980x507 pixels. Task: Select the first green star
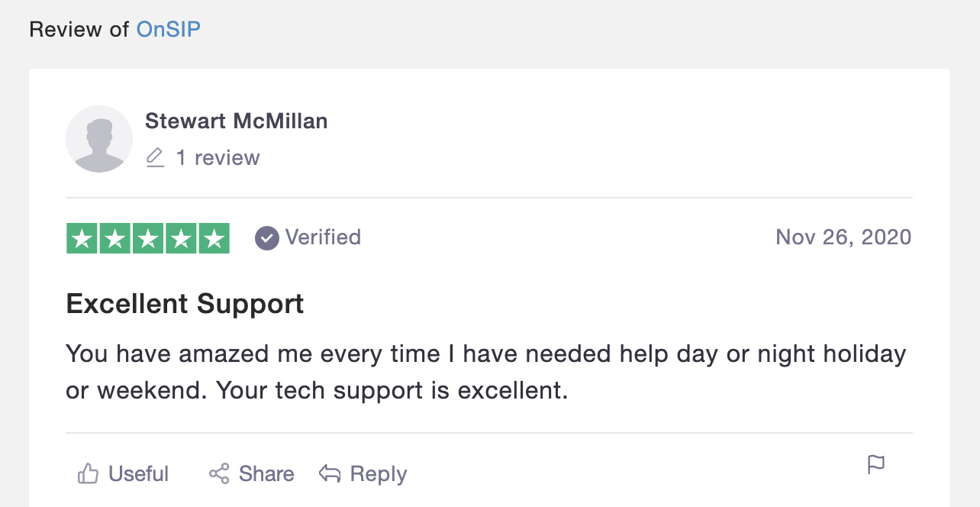click(82, 237)
